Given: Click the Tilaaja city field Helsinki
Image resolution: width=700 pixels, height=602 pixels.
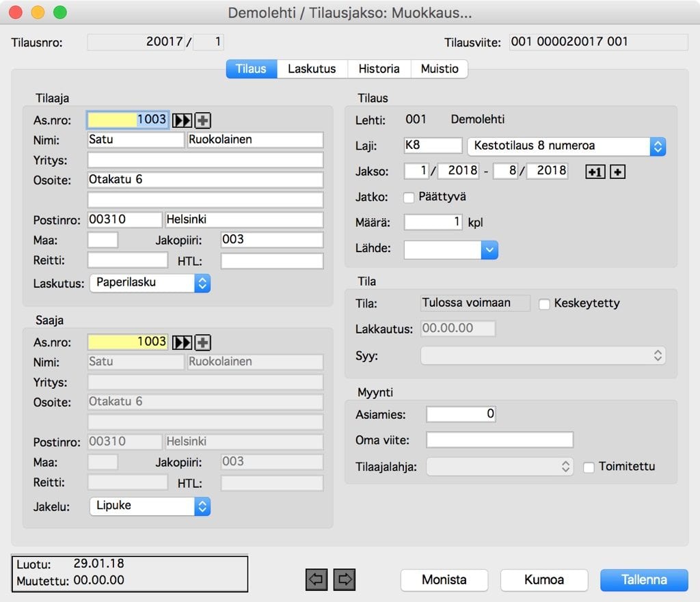Looking at the screenshot, I should pos(244,219).
